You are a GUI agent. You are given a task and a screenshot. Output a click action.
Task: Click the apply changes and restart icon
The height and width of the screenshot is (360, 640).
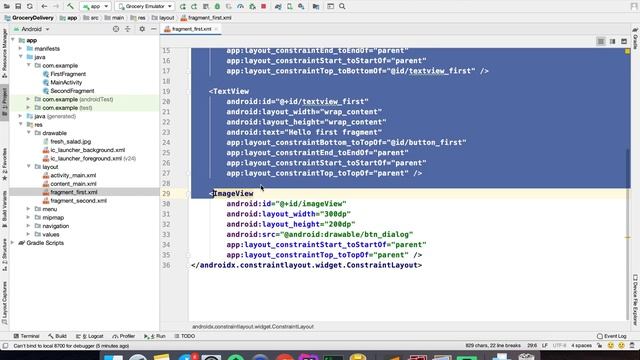click(x=194, y=7)
